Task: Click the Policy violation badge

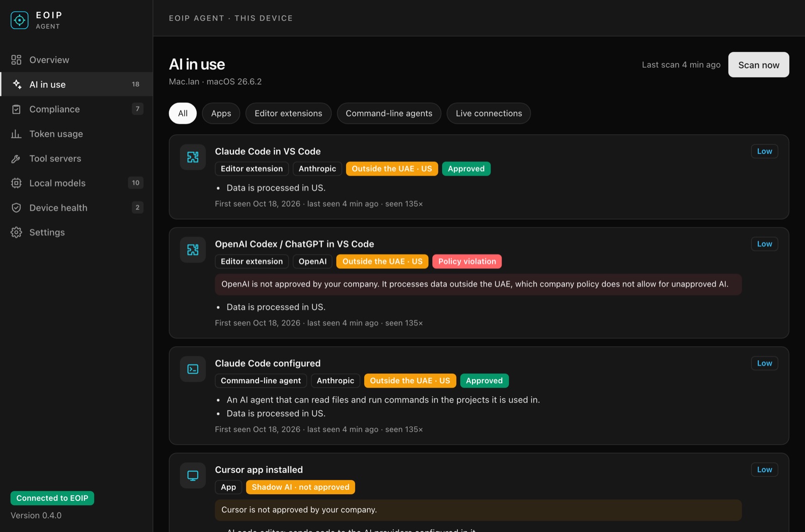Action: [467, 261]
